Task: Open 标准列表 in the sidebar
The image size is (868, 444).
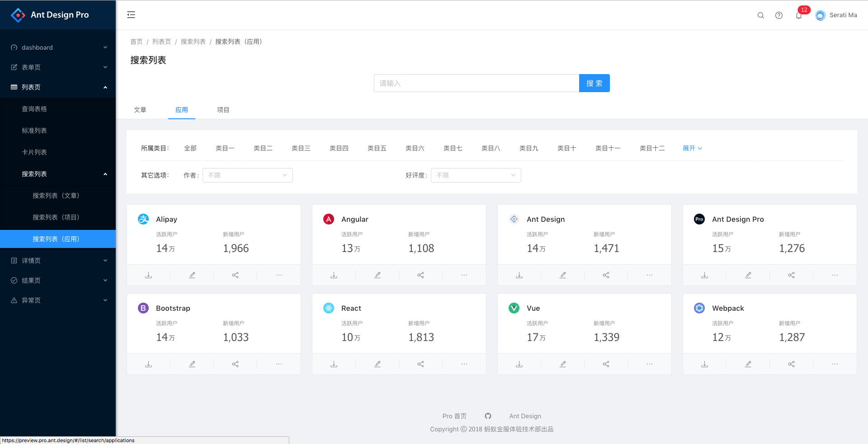Action: (x=58, y=131)
